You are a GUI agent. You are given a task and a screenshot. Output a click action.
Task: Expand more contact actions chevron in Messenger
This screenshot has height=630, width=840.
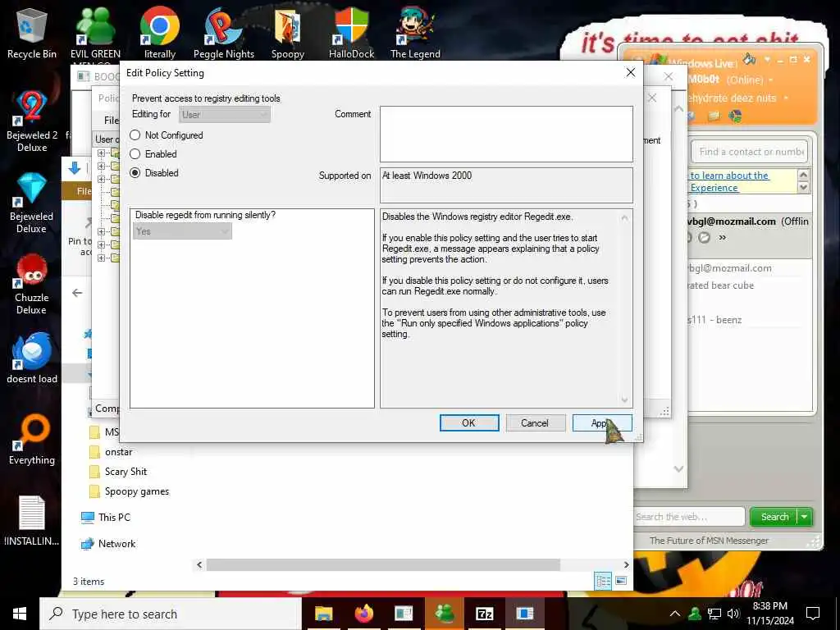722,237
